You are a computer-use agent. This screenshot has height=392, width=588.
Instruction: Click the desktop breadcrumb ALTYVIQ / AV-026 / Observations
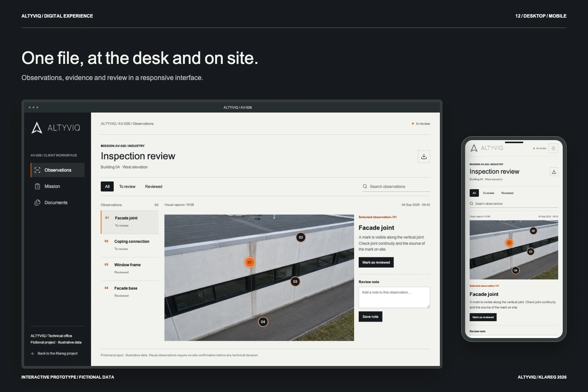127,124
